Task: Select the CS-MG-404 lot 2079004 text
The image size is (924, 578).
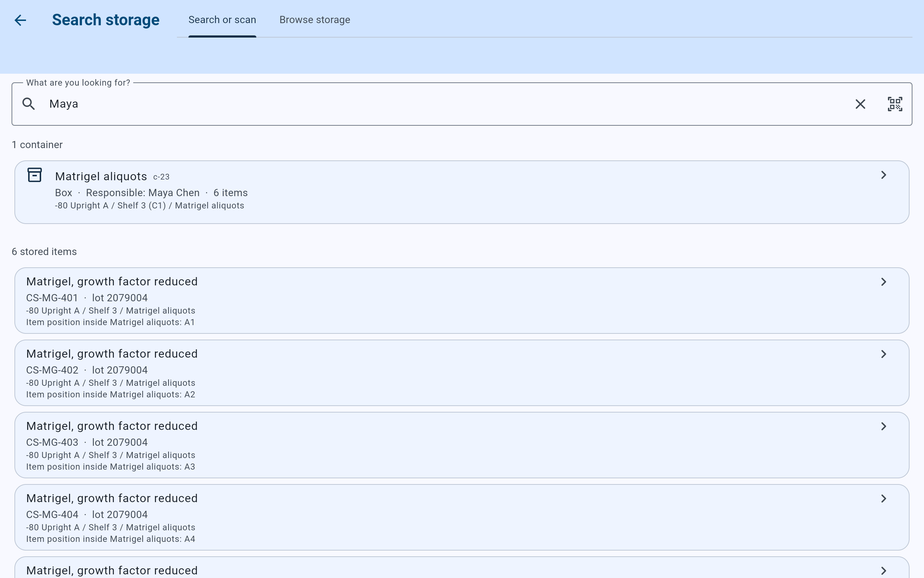Action: 87,514
